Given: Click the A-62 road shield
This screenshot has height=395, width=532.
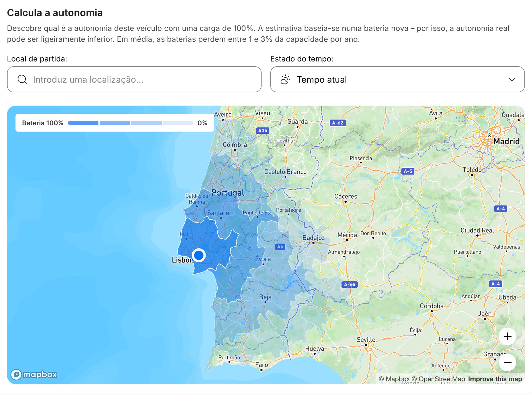Looking at the screenshot, I should [337, 123].
